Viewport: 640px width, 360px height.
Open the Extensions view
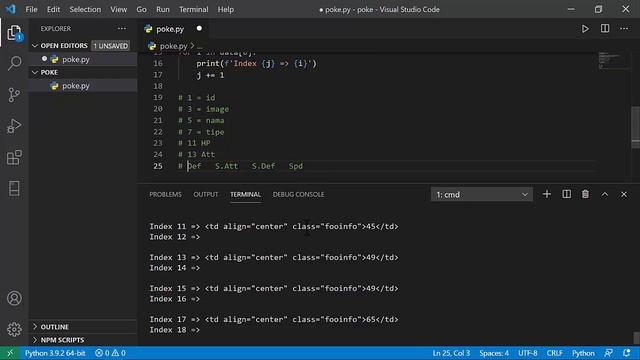pos(14,157)
